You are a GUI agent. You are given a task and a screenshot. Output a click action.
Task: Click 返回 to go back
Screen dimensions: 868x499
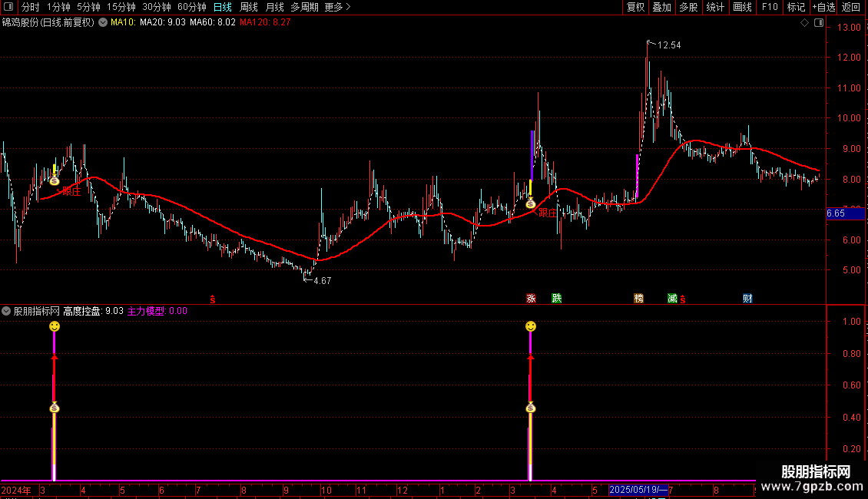(x=851, y=7)
